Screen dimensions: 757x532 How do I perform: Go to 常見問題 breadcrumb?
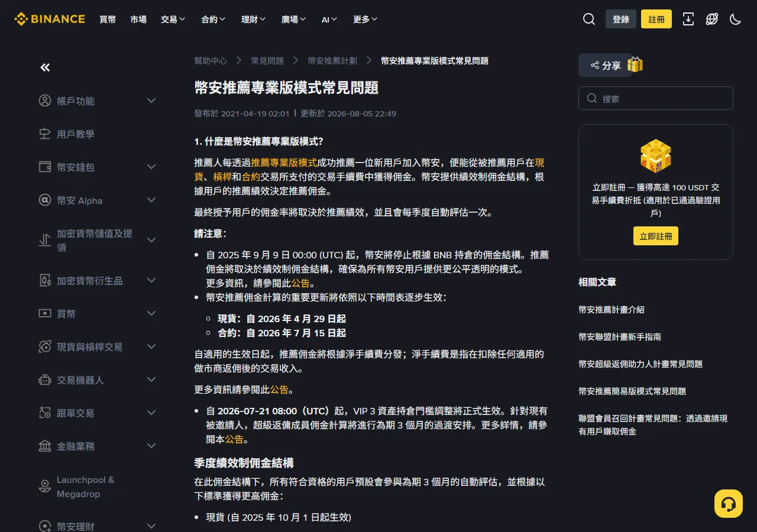267,60
